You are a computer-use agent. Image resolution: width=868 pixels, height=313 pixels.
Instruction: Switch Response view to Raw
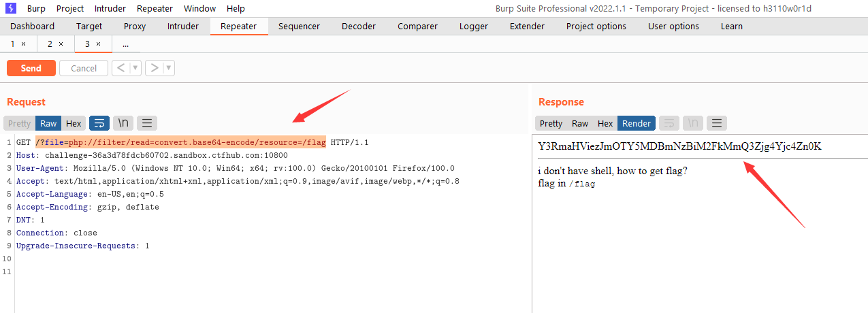point(580,123)
